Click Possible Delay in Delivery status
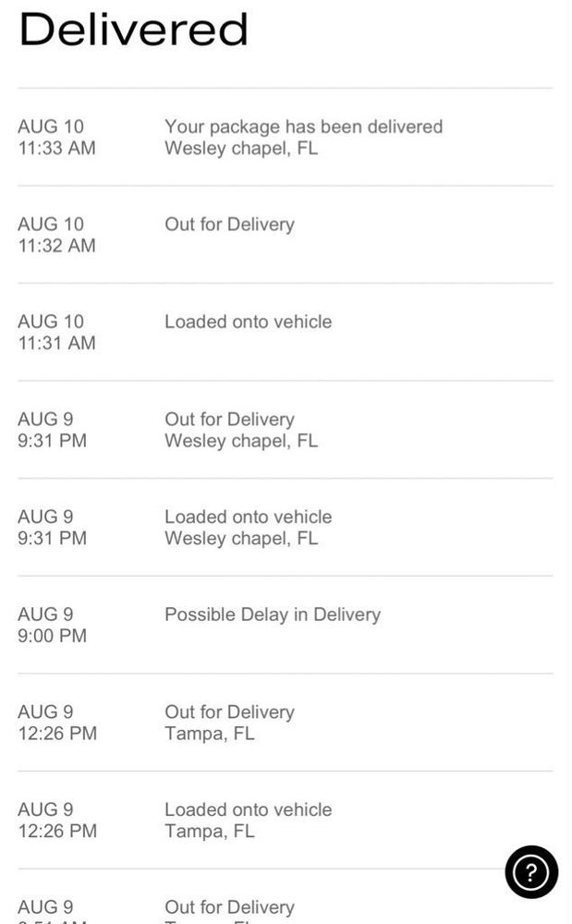 point(272,614)
